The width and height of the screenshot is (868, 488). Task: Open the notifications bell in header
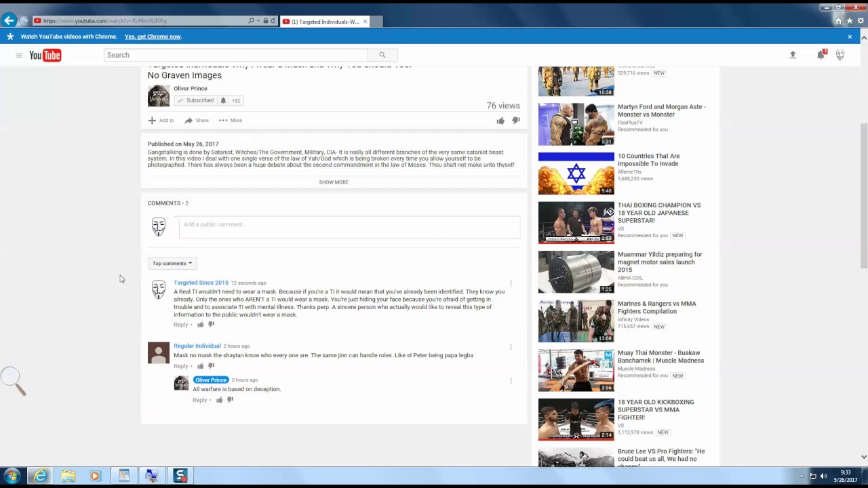[821, 55]
